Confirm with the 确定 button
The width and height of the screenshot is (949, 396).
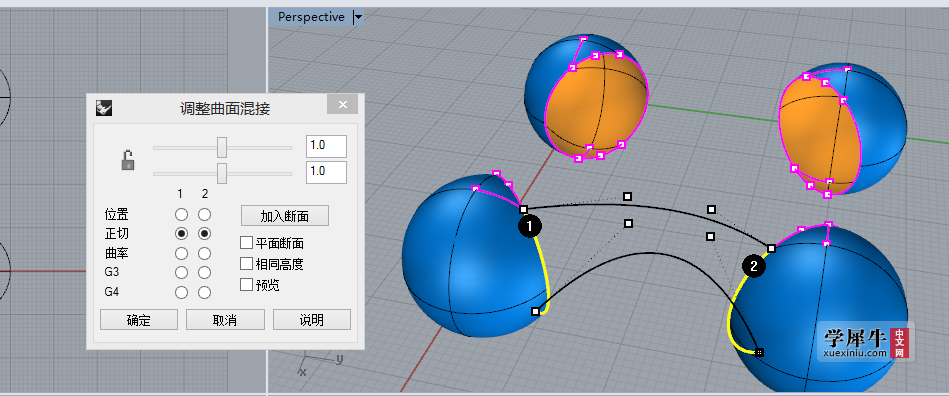tap(139, 320)
